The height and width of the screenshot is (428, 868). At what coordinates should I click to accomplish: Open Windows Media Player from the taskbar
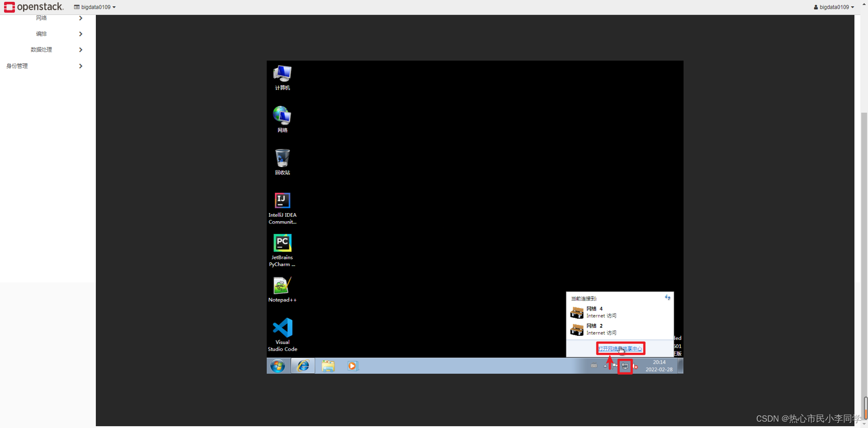[353, 366]
